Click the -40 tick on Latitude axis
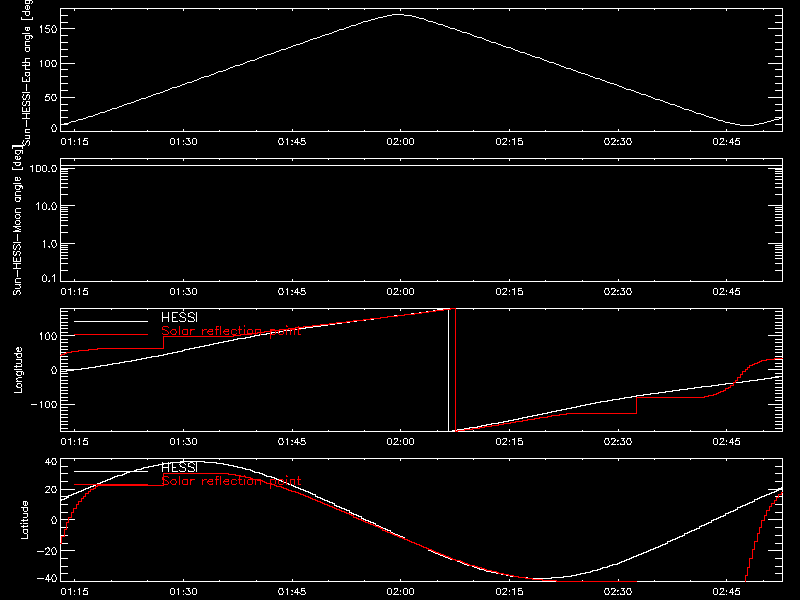 coord(47,578)
